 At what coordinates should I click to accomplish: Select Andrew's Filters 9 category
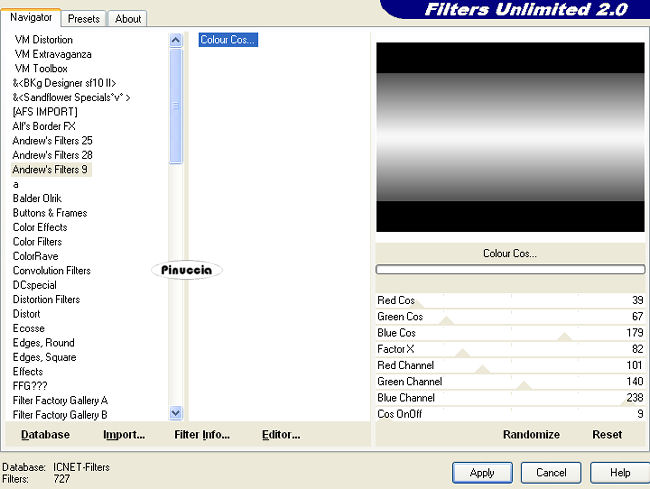(50, 169)
